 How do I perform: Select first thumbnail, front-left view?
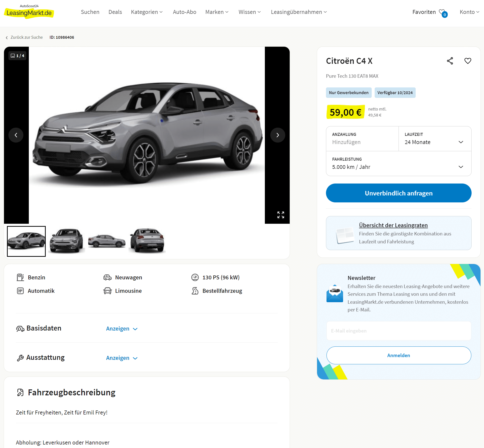26,241
